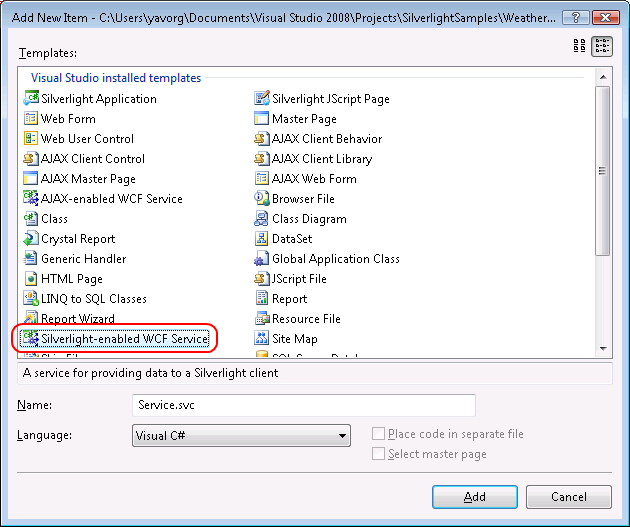Screen dimensions: 630x527
Task: Check Place code in separate file
Action: 378,434
